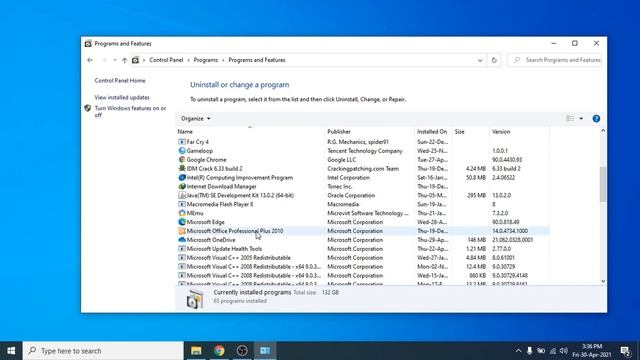Select Microsoft Visual C++ 2005 Redistributable name
The image size is (640, 360).
pos(238,258)
